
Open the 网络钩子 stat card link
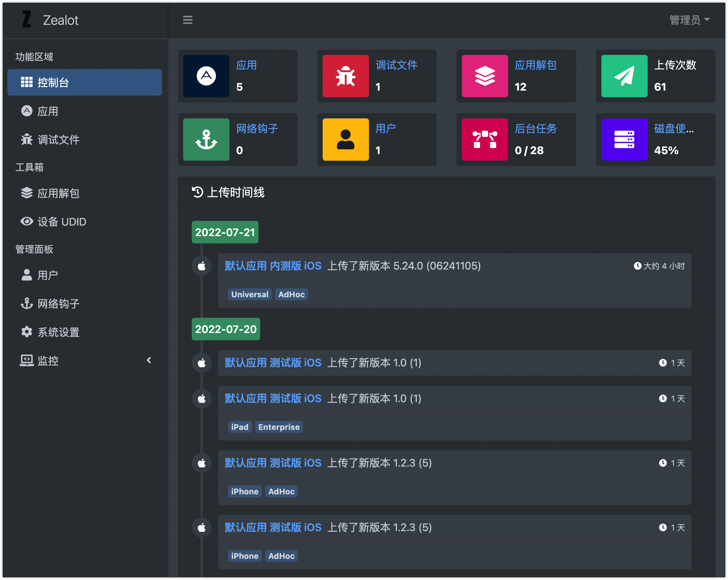(257, 129)
